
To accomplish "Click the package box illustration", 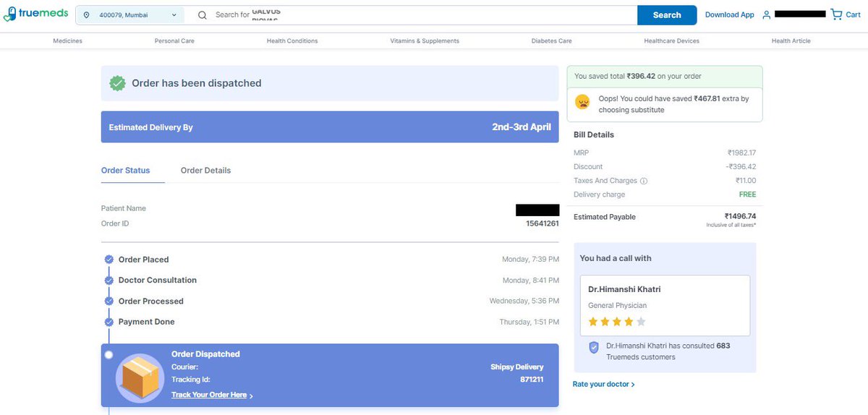I will click(140, 377).
